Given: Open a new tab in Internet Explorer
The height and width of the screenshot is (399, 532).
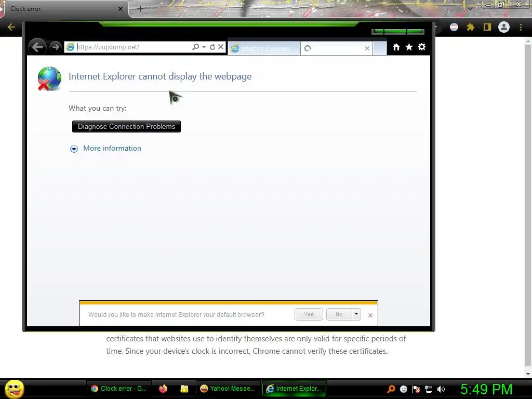Looking at the screenshot, I should tap(380, 48).
